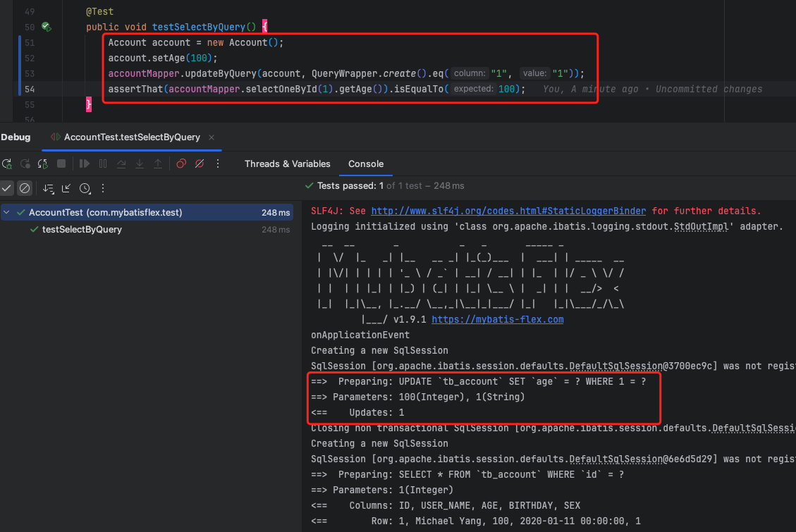
Task: Click the View Breakpoints icon
Action: [x=181, y=163]
